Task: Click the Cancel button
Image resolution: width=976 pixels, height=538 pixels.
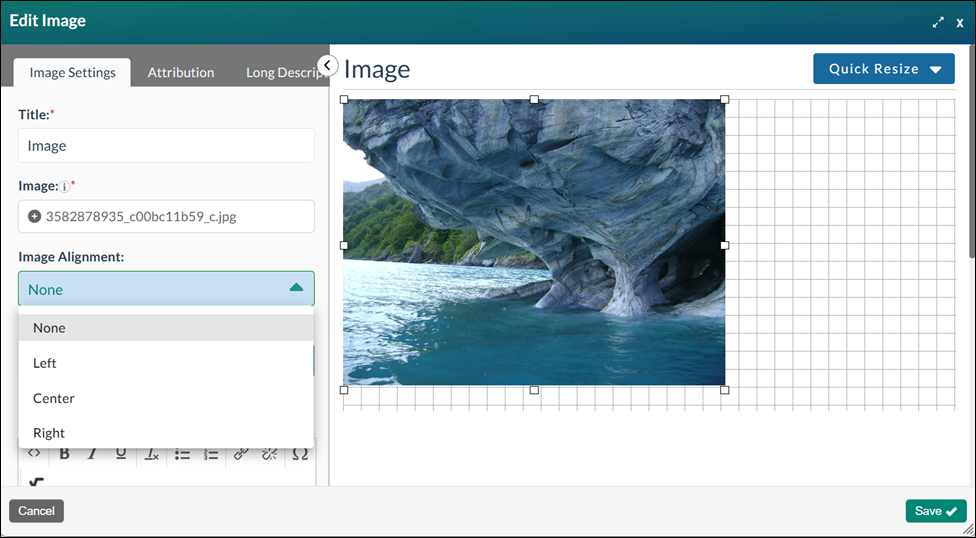Action: tap(36, 511)
